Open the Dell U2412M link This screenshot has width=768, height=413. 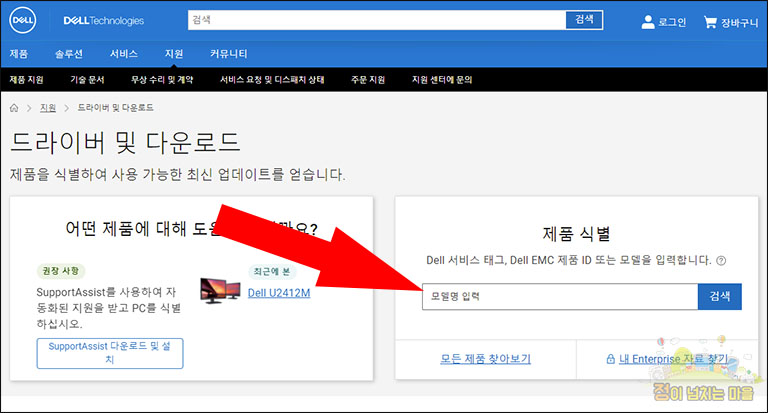[x=279, y=293]
